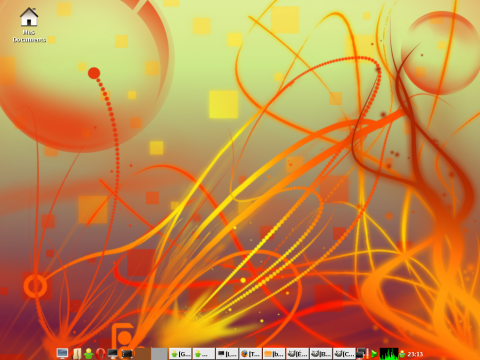Activate the folder "[b..." taskbar window
This screenshot has height=360, width=480.
(274, 354)
